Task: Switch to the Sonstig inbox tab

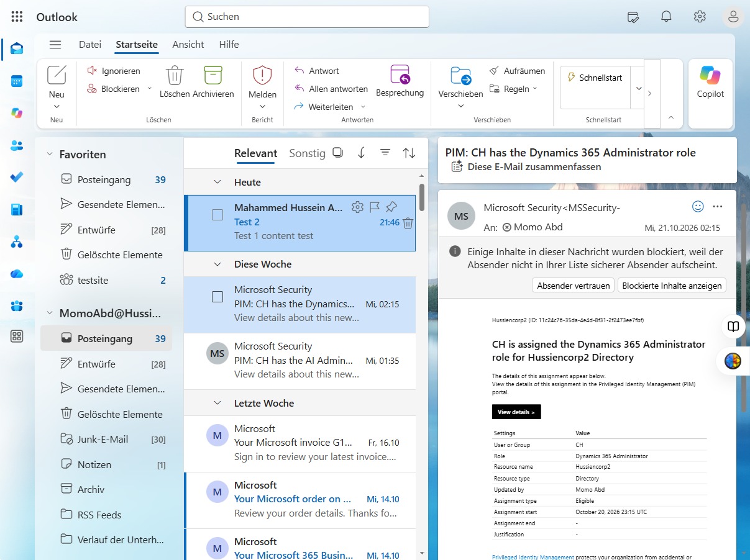Action: pyautogui.click(x=307, y=153)
